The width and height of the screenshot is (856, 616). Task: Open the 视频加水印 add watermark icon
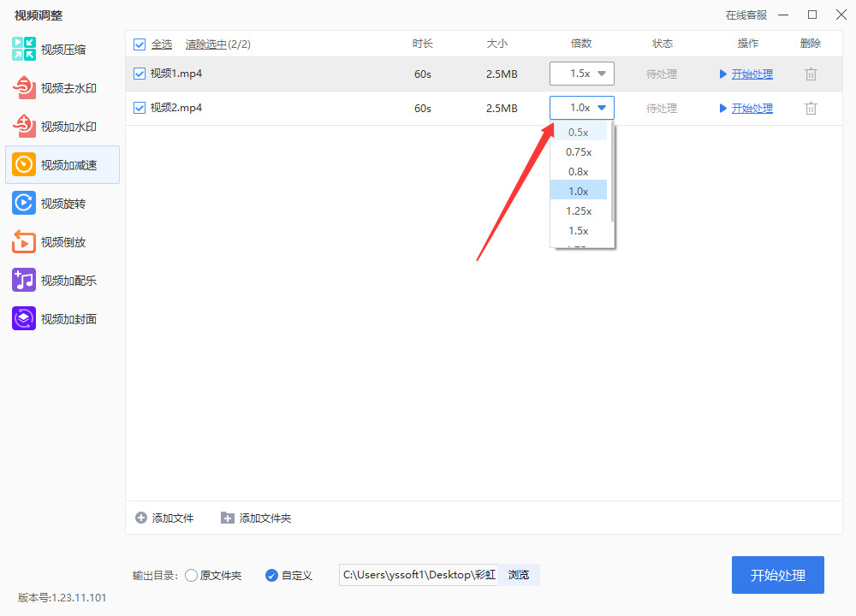click(x=23, y=126)
